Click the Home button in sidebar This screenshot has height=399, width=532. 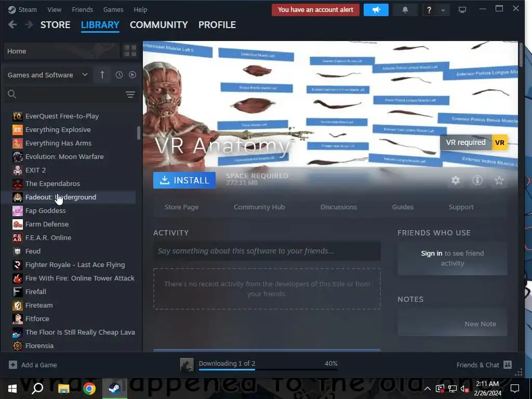(x=62, y=51)
